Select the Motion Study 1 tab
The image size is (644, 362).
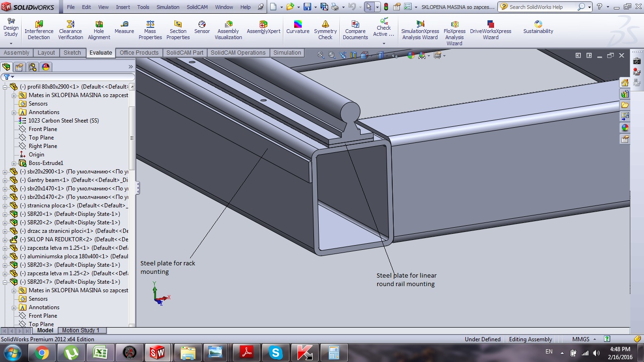tap(81, 330)
